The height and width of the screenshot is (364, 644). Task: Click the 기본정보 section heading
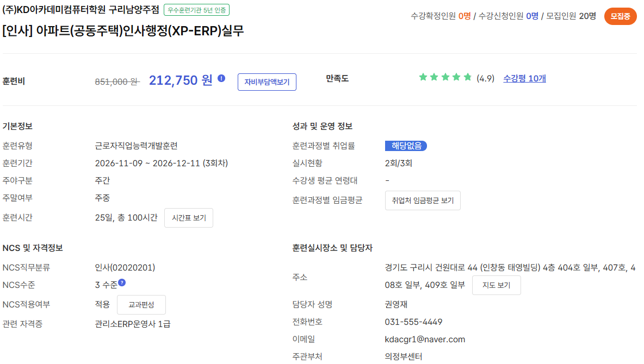click(x=17, y=126)
